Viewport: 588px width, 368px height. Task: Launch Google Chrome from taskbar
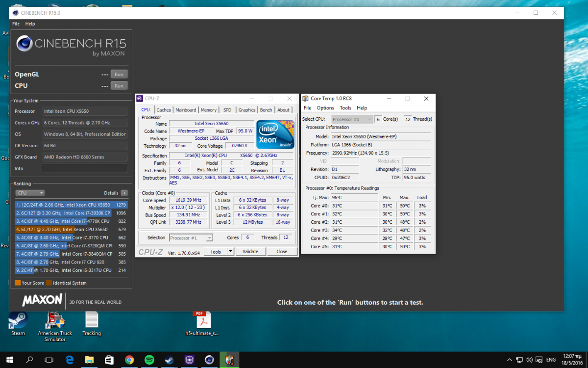[129, 360]
